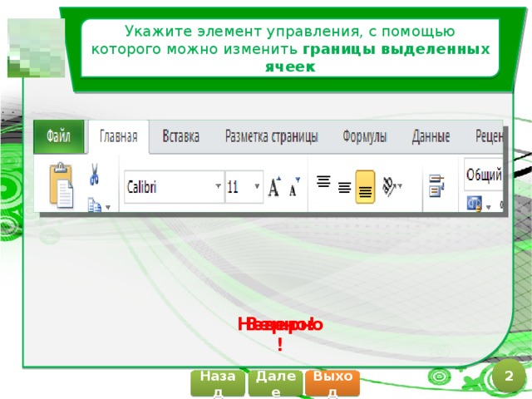The image size is (532, 399).
Task: Click the Cut scissors icon
Action: pyautogui.click(x=94, y=174)
